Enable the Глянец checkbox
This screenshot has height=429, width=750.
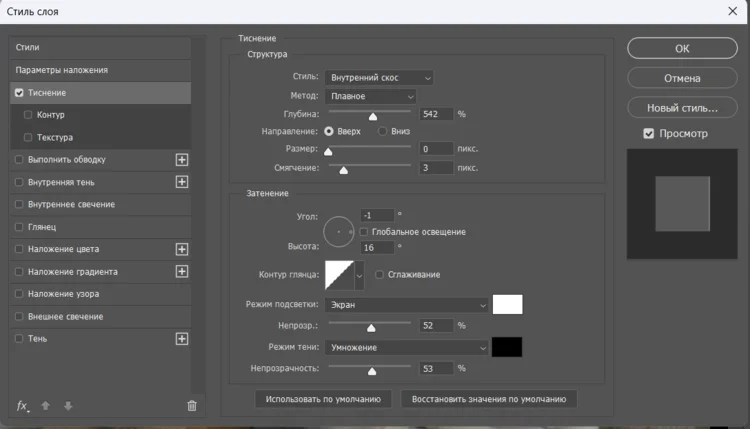[19, 227]
